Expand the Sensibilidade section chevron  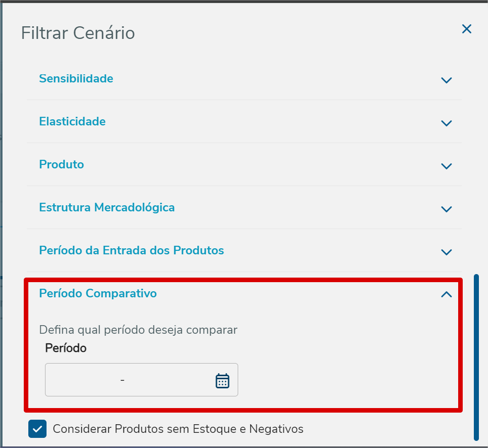tap(446, 80)
